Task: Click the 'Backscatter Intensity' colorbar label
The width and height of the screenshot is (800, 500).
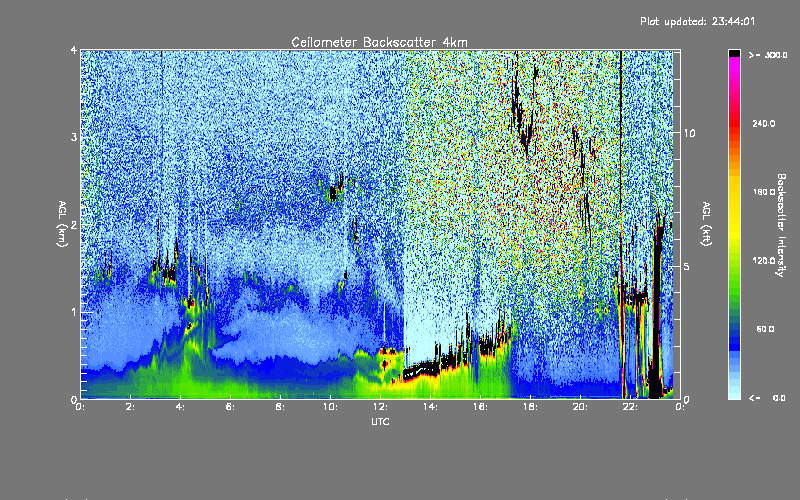Action: (x=781, y=225)
